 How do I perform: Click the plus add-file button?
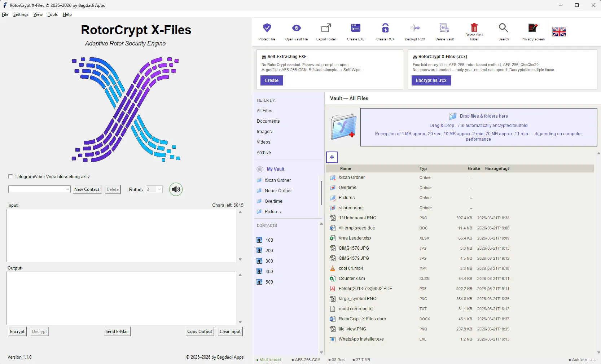[x=332, y=157]
